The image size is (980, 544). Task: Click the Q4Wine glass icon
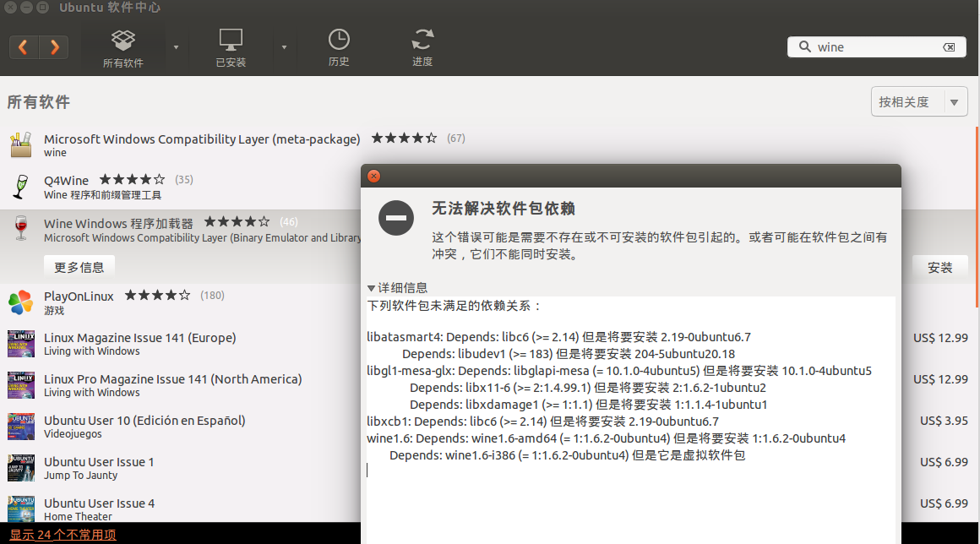click(20, 187)
